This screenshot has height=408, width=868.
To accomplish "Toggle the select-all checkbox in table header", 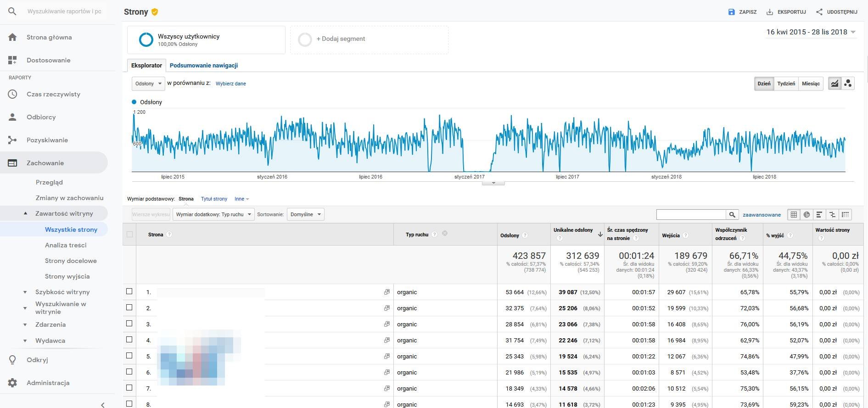I will point(129,235).
